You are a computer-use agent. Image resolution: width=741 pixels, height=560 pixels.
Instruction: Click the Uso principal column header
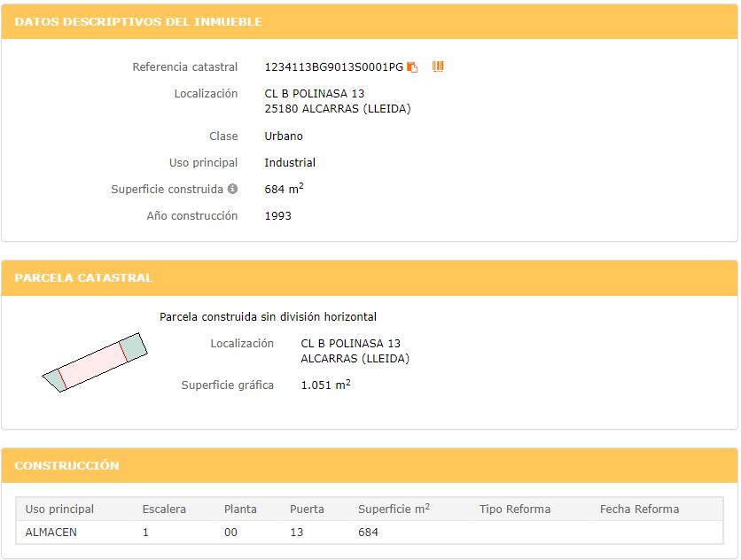coord(59,509)
